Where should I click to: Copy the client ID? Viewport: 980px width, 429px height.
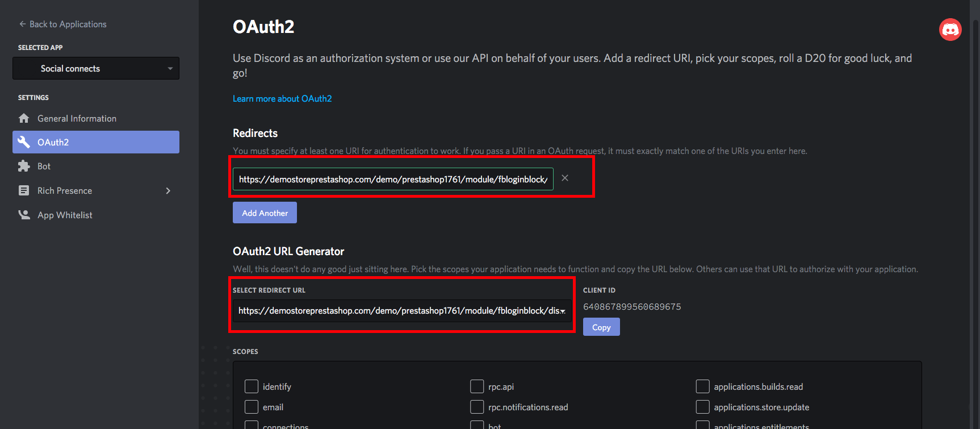(601, 327)
